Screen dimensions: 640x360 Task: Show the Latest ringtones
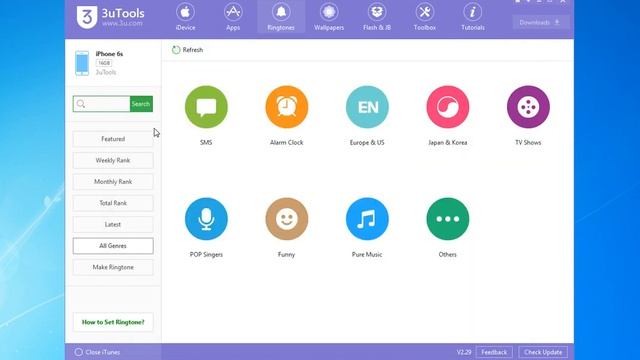coord(113,224)
